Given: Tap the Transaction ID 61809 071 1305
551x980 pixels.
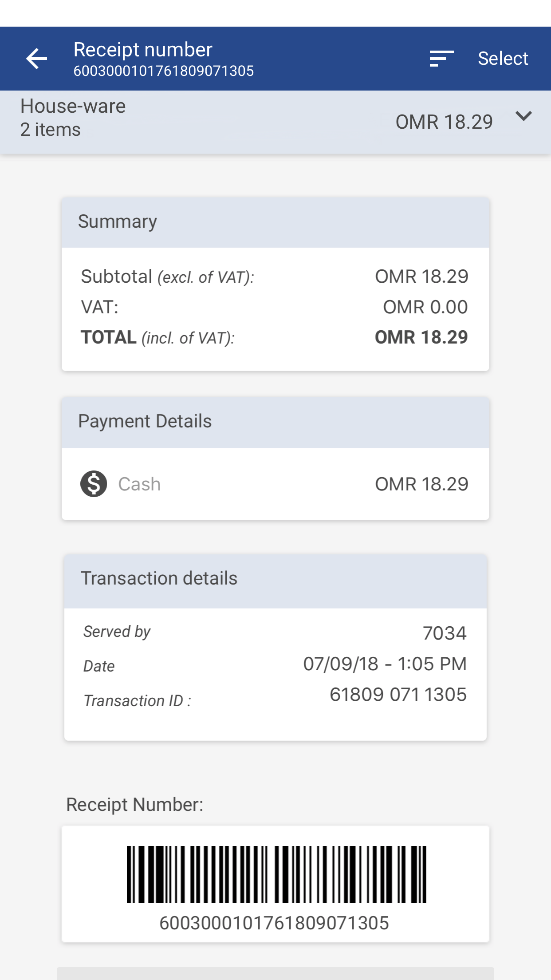Looking at the screenshot, I should tap(398, 695).
